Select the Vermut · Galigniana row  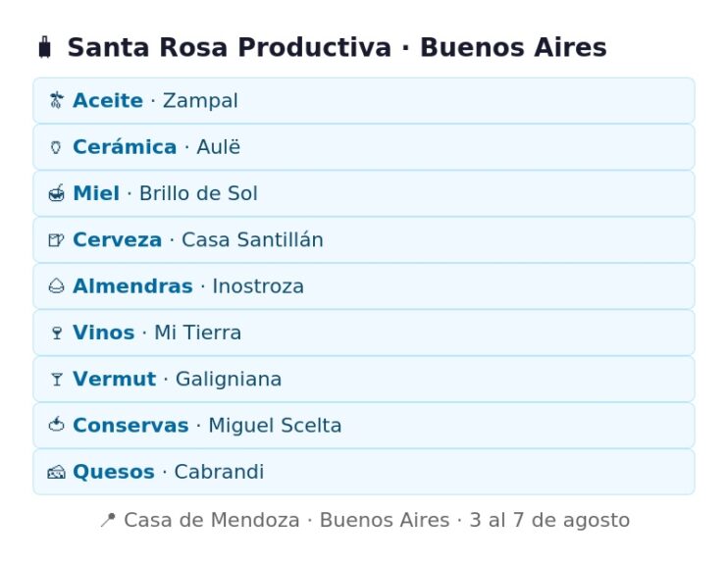click(x=364, y=380)
